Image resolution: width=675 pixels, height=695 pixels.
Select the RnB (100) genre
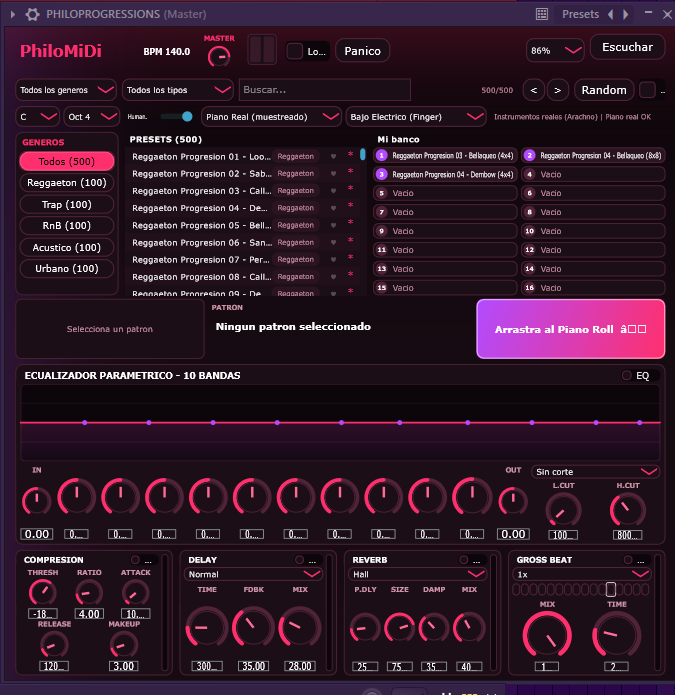(x=66, y=226)
